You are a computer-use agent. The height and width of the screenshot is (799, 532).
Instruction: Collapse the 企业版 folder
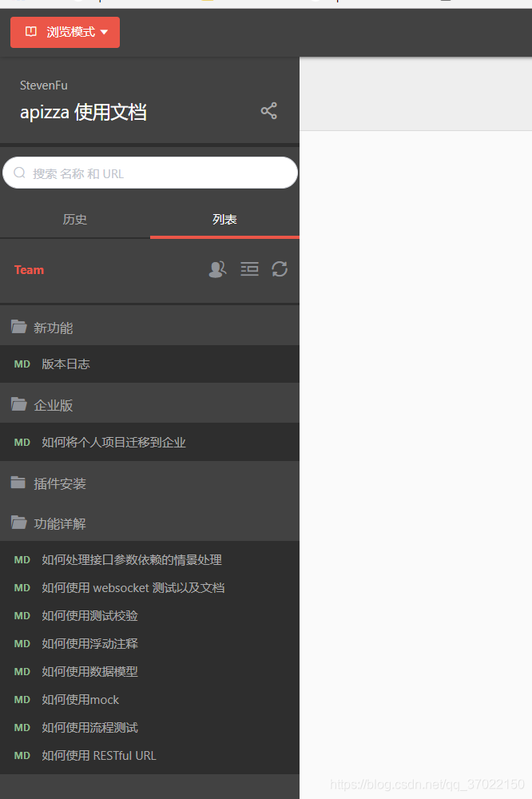click(150, 404)
